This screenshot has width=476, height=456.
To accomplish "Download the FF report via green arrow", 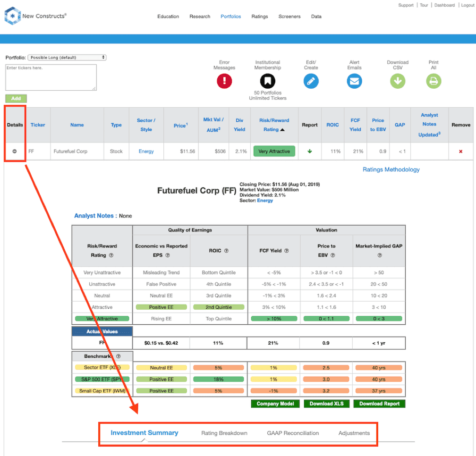I will (310, 151).
